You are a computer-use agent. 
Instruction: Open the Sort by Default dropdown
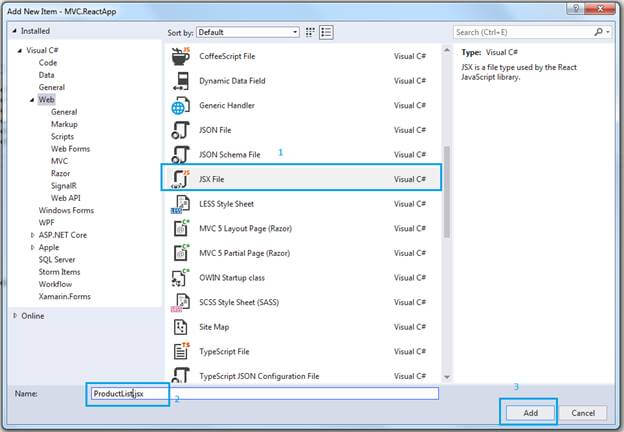tap(248, 32)
